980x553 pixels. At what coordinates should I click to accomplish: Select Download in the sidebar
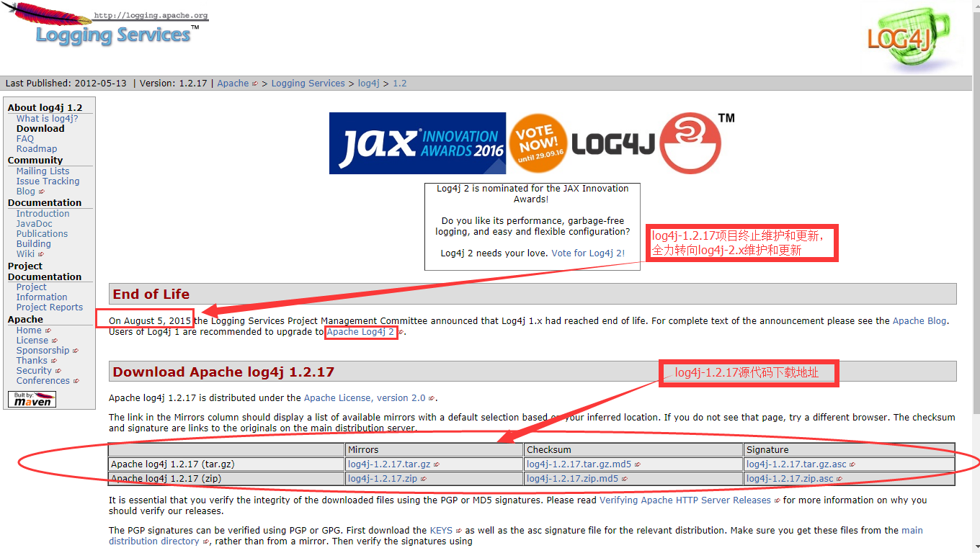[x=40, y=129]
